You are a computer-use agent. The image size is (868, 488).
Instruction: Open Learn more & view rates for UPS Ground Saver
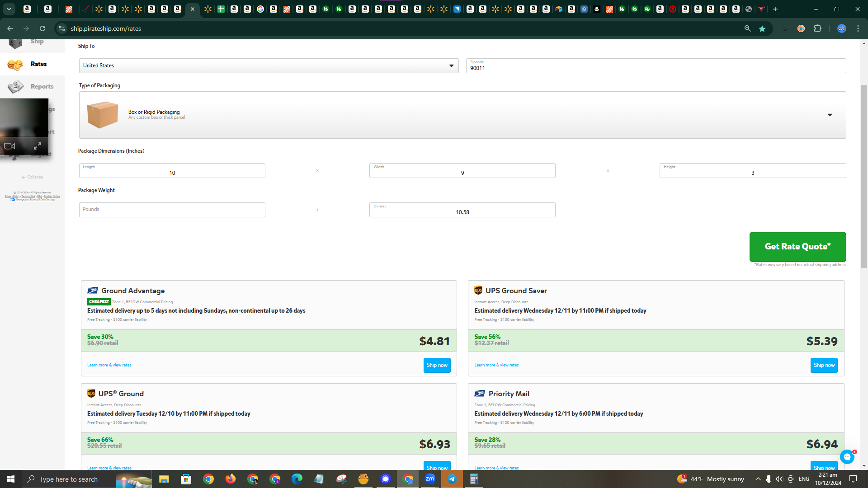point(496,365)
